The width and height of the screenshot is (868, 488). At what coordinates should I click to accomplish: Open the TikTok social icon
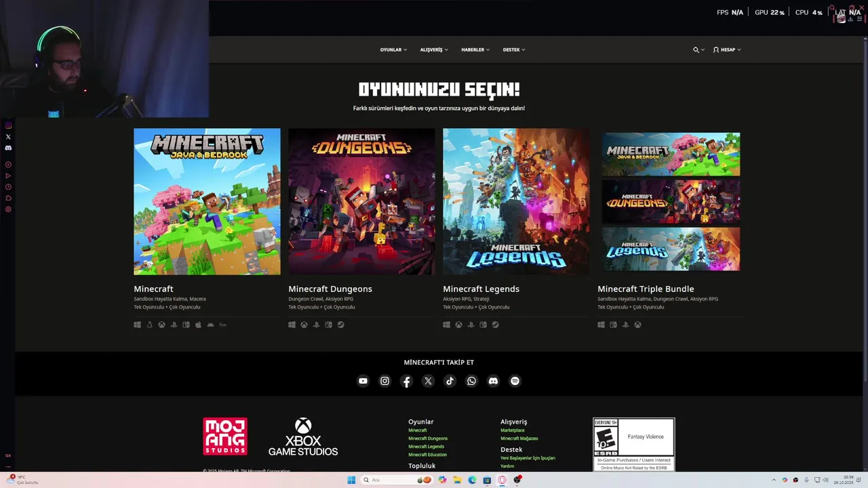click(450, 381)
